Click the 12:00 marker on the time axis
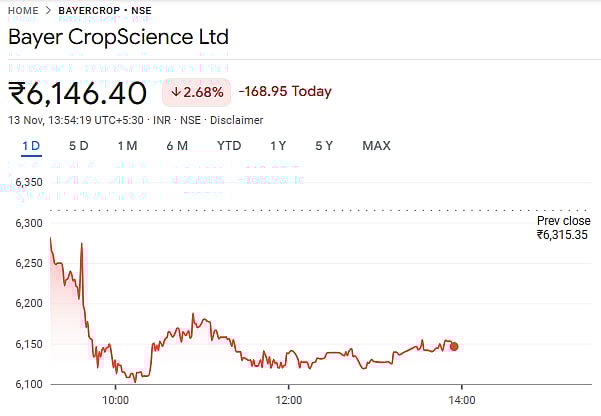601x416 pixels. pyautogui.click(x=288, y=400)
